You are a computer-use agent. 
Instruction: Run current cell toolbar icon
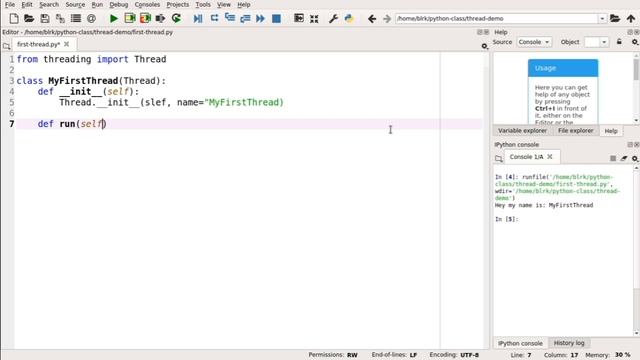pos(130,18)
